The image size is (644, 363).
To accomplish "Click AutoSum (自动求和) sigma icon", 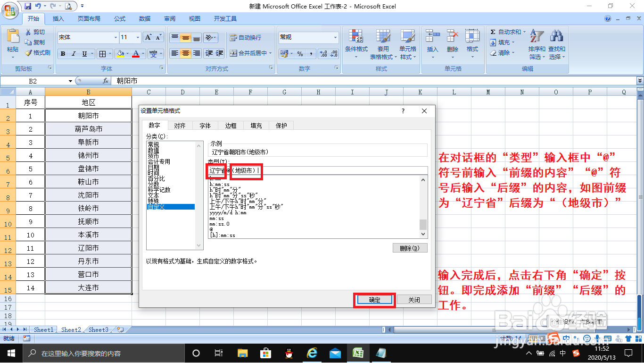I will pos(493,32).
